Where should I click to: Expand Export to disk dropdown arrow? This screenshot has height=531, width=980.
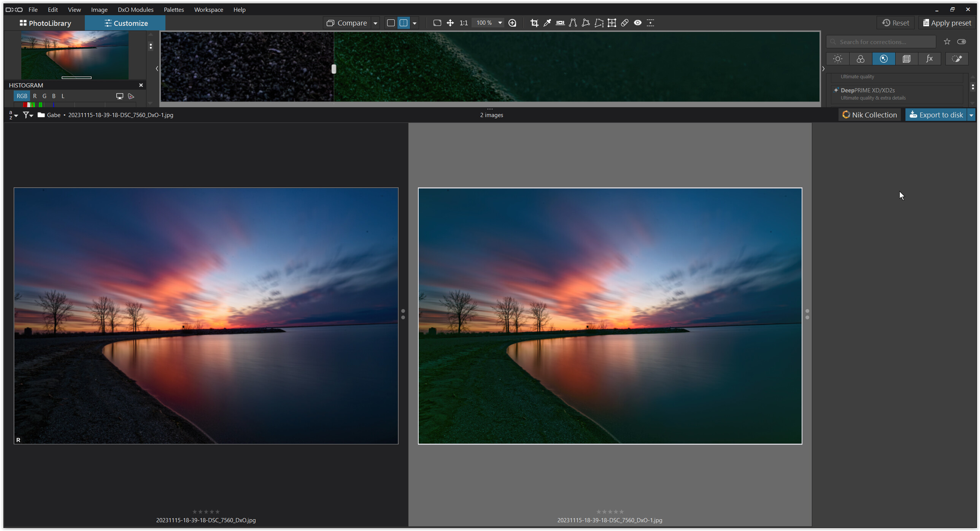971,115
